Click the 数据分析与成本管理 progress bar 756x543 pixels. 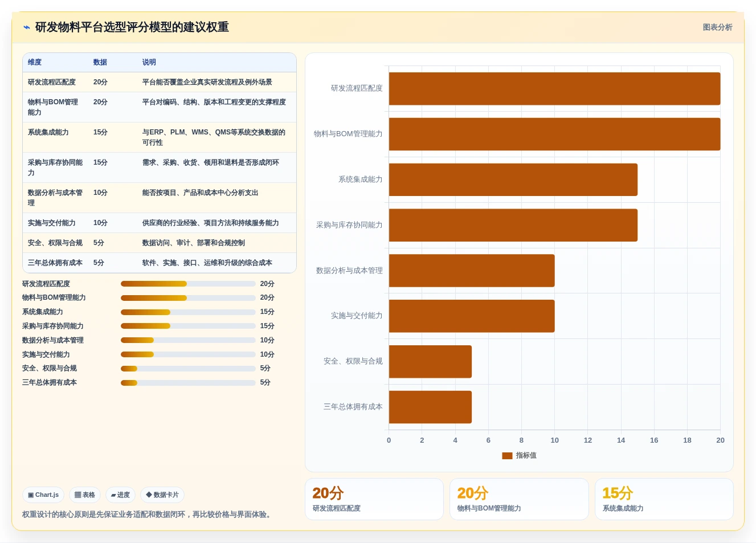(x=188, y=340)
